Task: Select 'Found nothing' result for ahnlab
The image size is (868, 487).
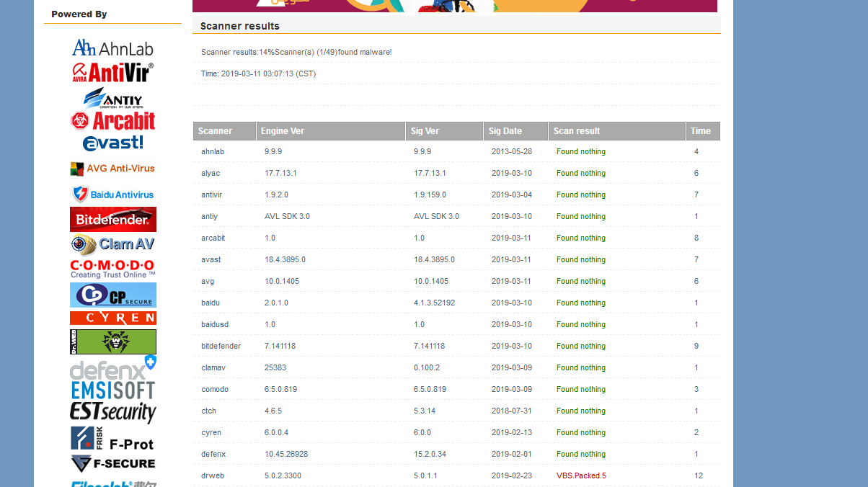Action: click(x=581, y=151)
